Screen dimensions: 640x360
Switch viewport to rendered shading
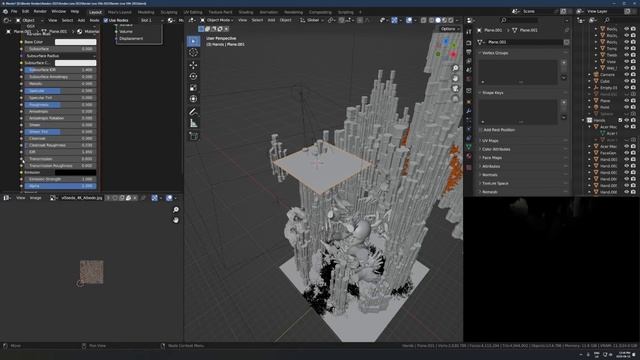click(451, 20)
